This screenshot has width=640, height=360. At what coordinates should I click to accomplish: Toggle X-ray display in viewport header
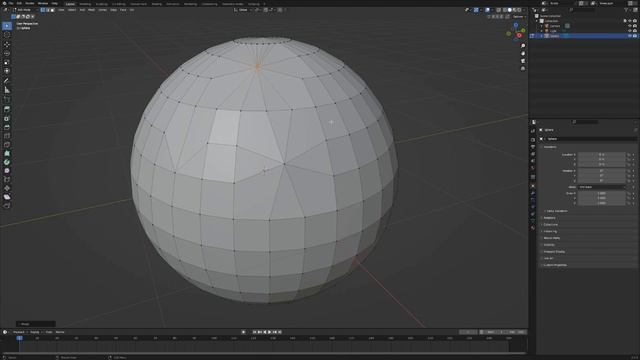498,10
